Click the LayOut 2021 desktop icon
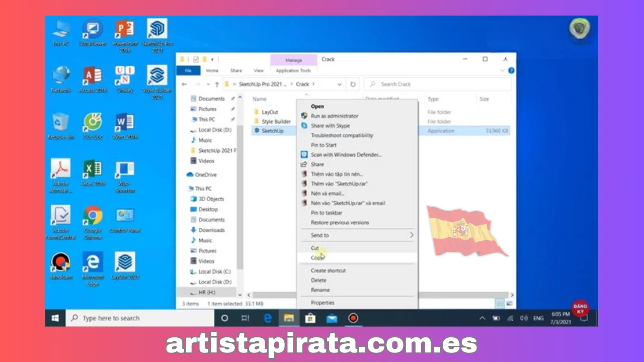The height and width of the screenshot is (362, 644). click(x=125, y=266)
